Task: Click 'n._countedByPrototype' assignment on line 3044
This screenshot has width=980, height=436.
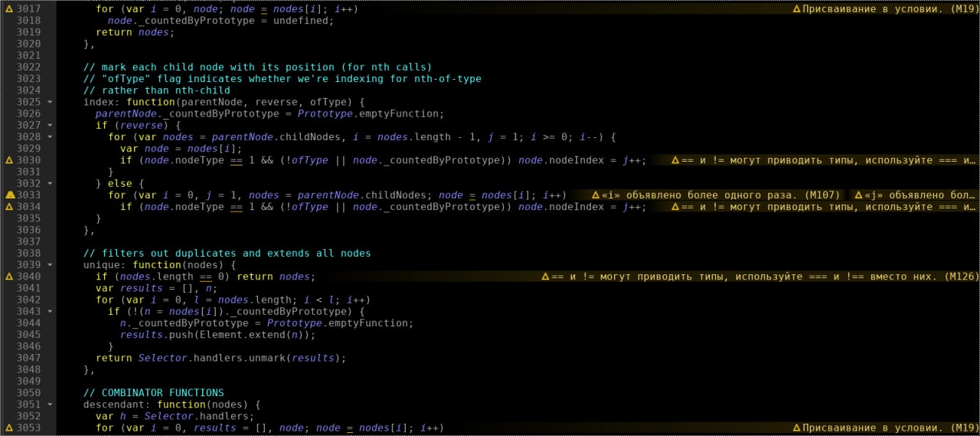Action: coord(266,323)
